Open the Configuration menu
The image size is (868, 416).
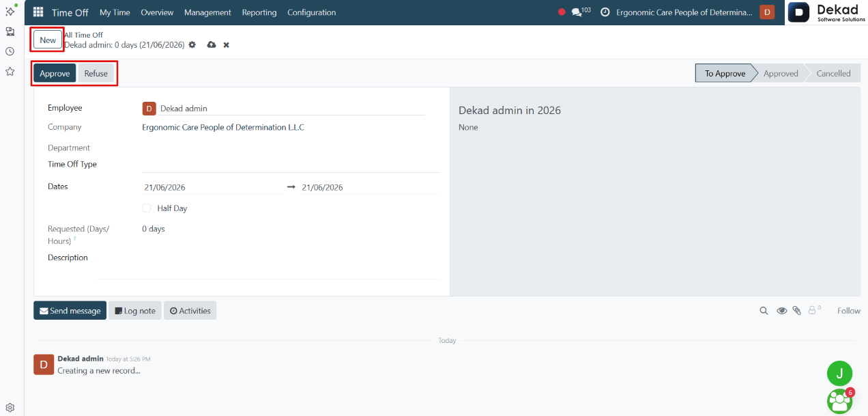point(311,12)
